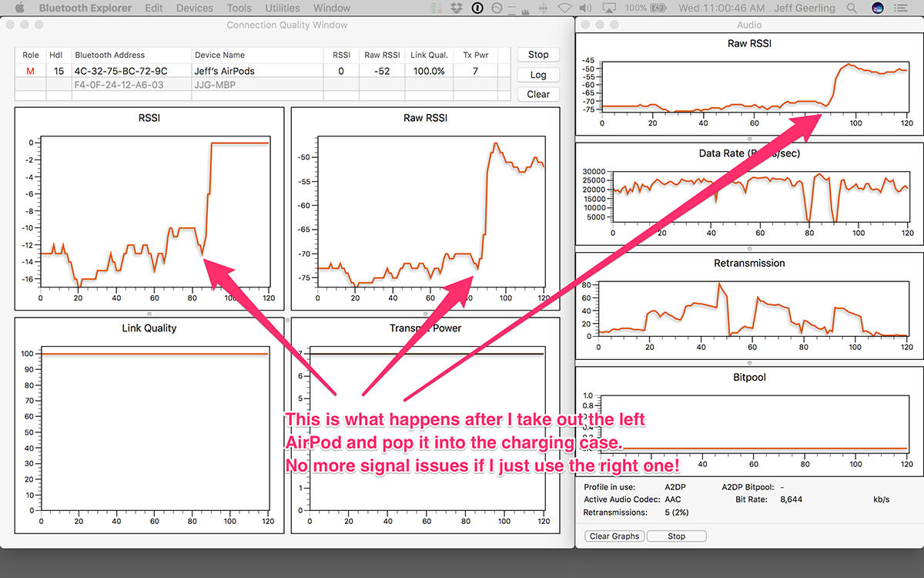
Task: Open the Utilities menu
Action: [283, 8]
